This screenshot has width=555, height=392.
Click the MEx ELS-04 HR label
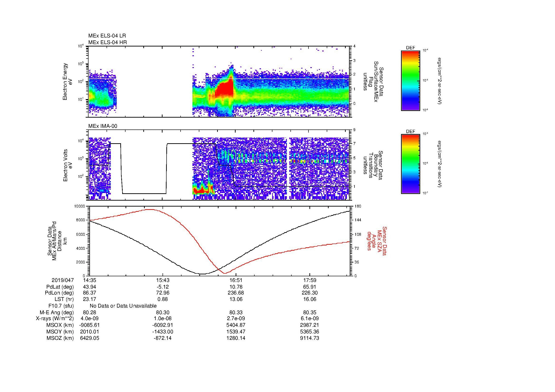107,42
